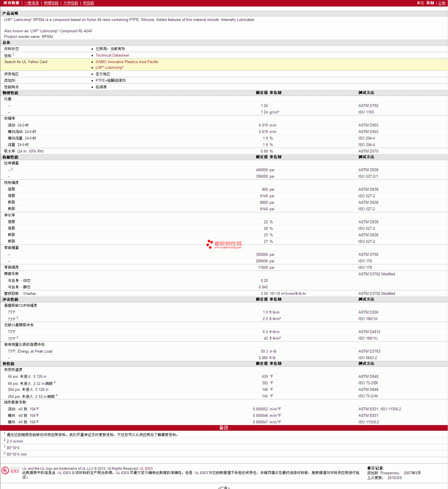This screenshot has height=489, width=448.
Task: Click the Product reorder name: RP004 line
Action: 28,37
